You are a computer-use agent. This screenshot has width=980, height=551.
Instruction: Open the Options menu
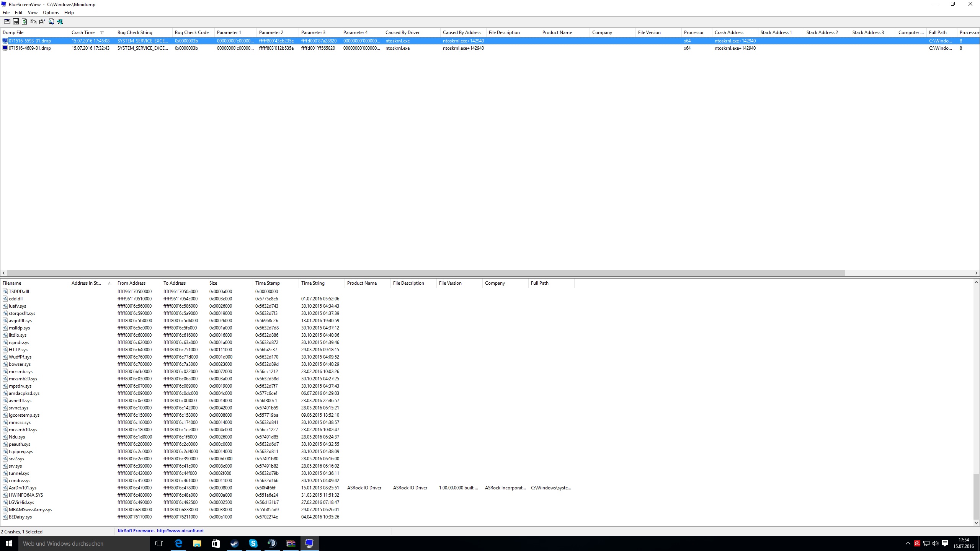(x=51, y=13)
